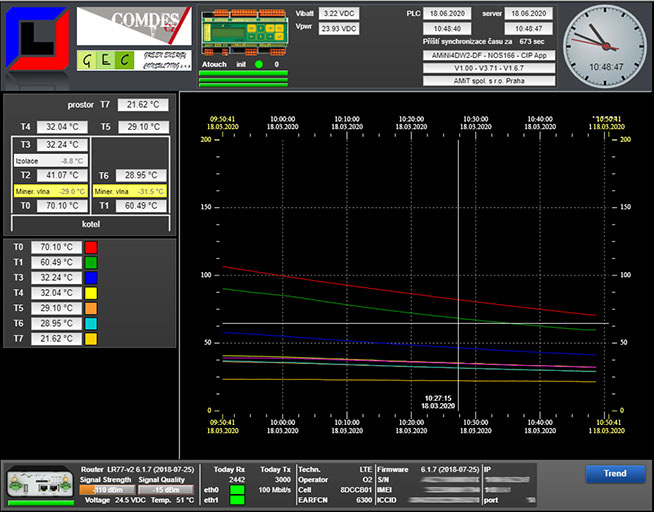654x512 pixels.
Task: Click the yellow Miner. vlna -29.0 °C field
Action: [x=50, y=190]
